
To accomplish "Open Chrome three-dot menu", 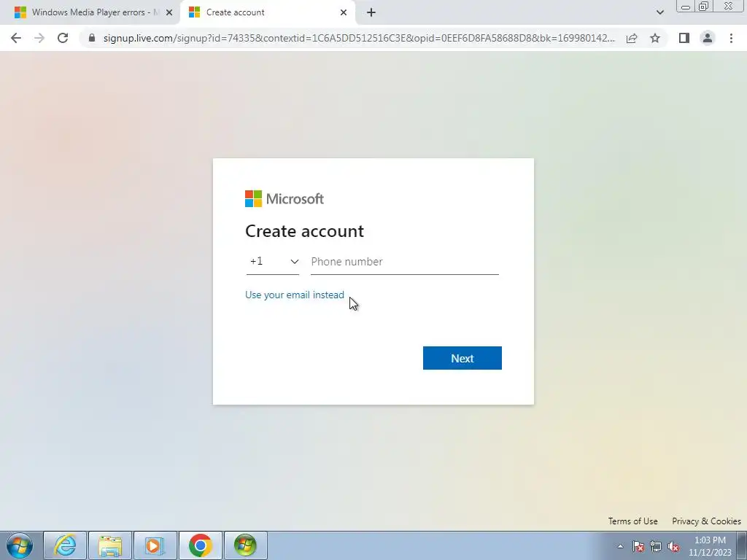I will [731, 38].
